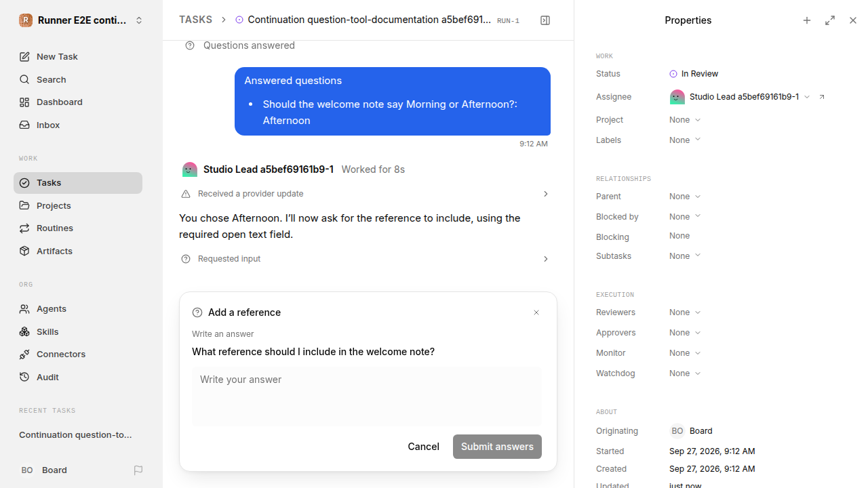868x488 pixels.
Task: Open the Artifacts page
Action: pyautogui.click(x=78, y=251)
